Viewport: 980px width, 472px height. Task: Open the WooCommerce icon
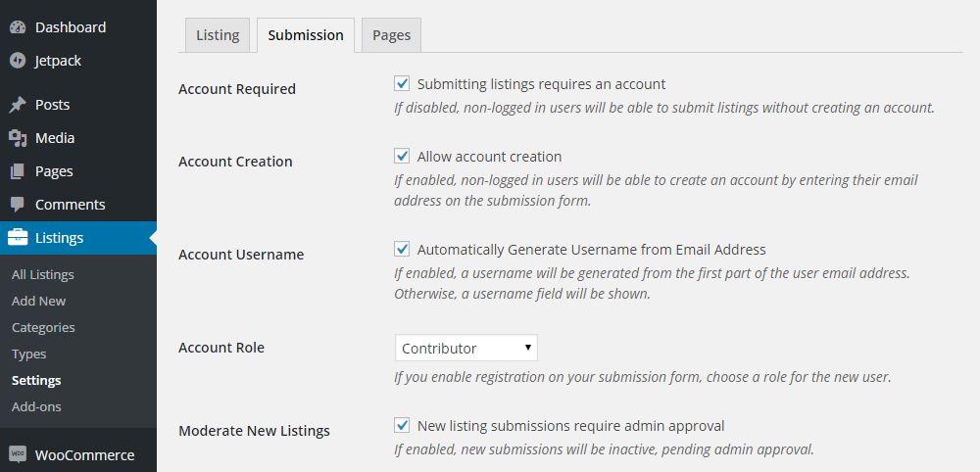(x=18, y=454)
